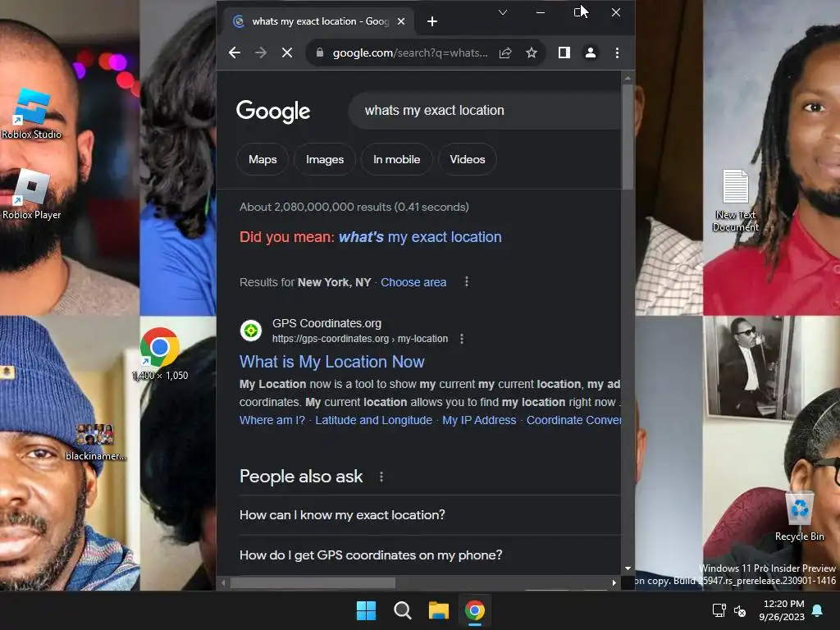Open the notification bell in the tray

818,610
